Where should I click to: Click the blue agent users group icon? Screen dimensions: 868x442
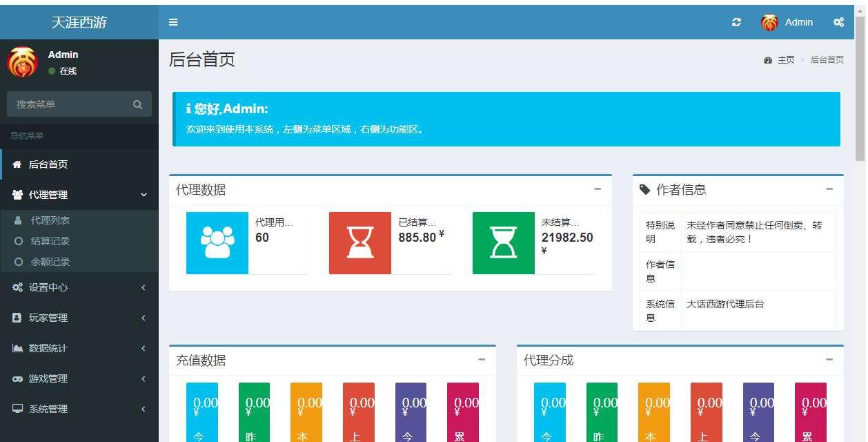pyautogui.click(x=217, y=243)
